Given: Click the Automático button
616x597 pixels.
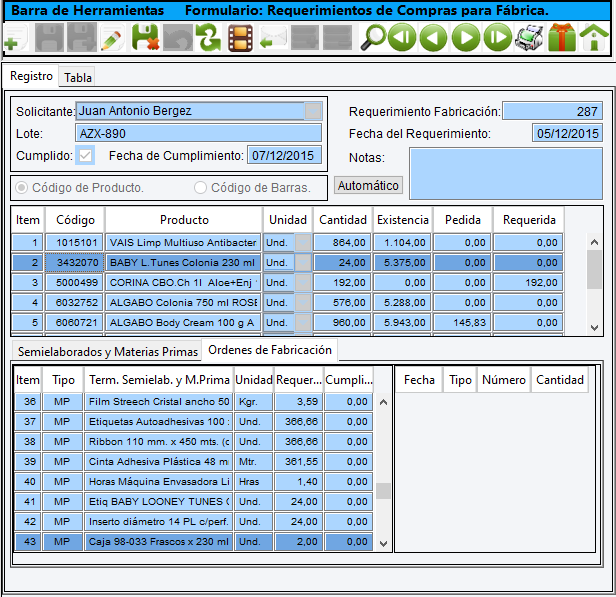Looking at the screenshot, I should [368, 185].
